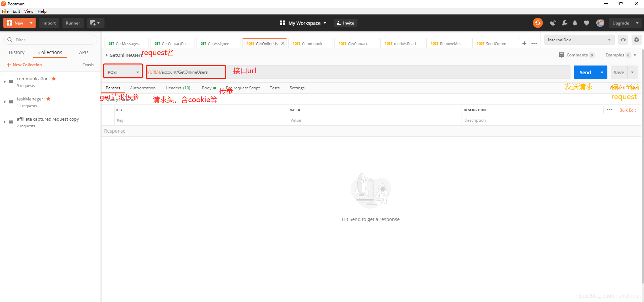Close the GetOnlineUsers tab

[283, 43]
